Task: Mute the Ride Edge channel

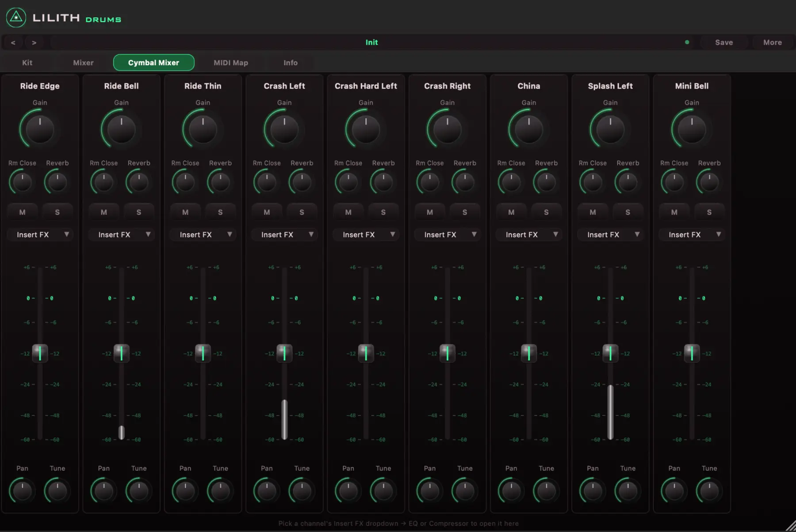Action: pos(22,212)
